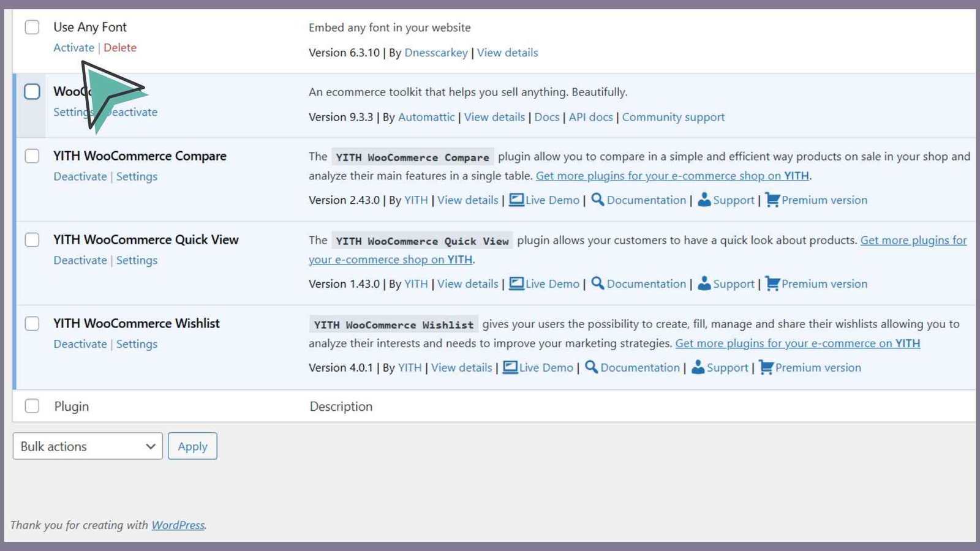Open Support text link for Wishlist
Viewport: 980px width, 551px height.
(x=728, y=368)
